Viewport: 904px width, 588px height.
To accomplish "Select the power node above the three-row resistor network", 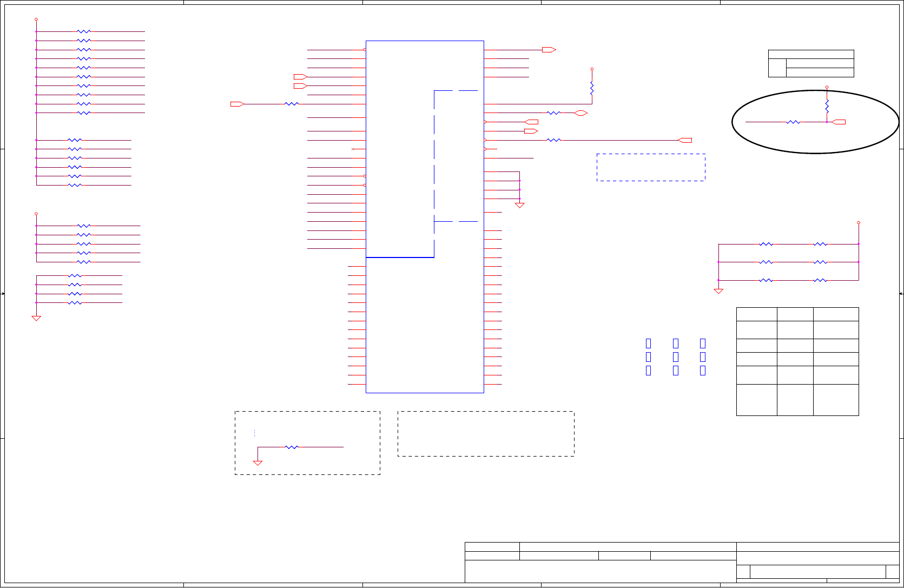I will click(859, 223).
